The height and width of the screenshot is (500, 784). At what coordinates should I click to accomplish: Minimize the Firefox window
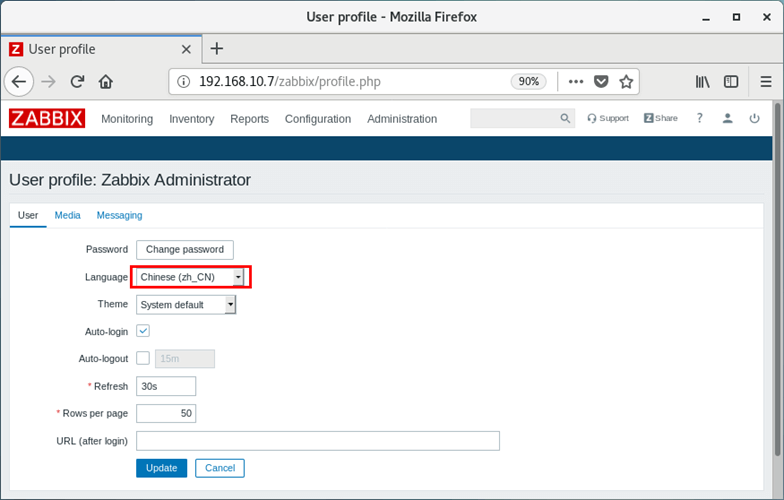pos(706,18)
